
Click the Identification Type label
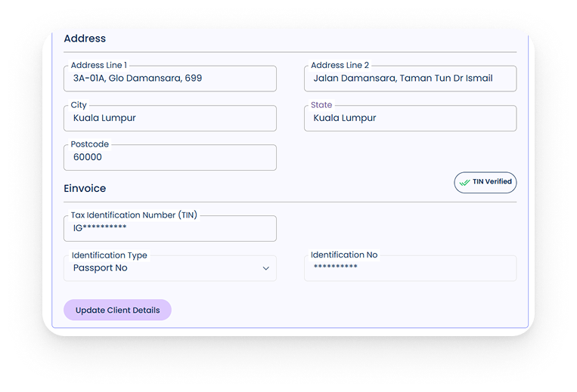[110, 255]
